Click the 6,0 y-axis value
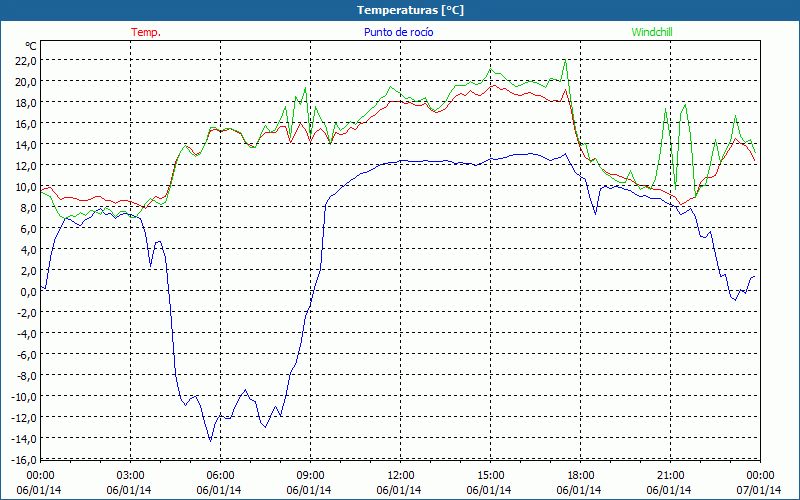 click(30, 229)
